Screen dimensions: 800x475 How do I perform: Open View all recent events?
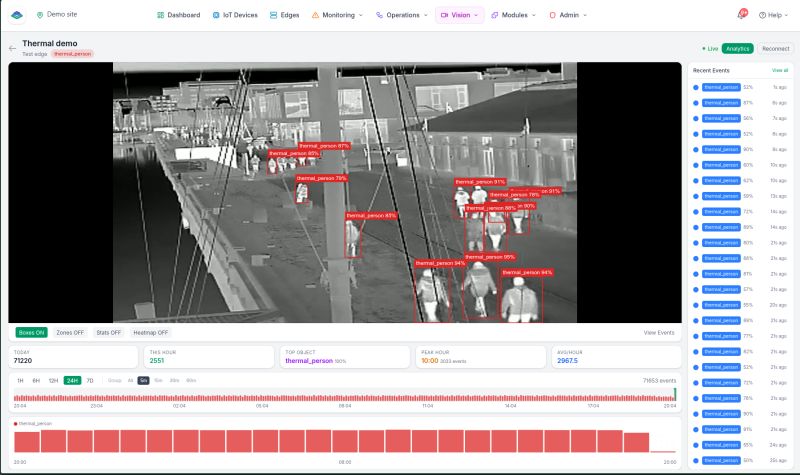tap(780, 70)
